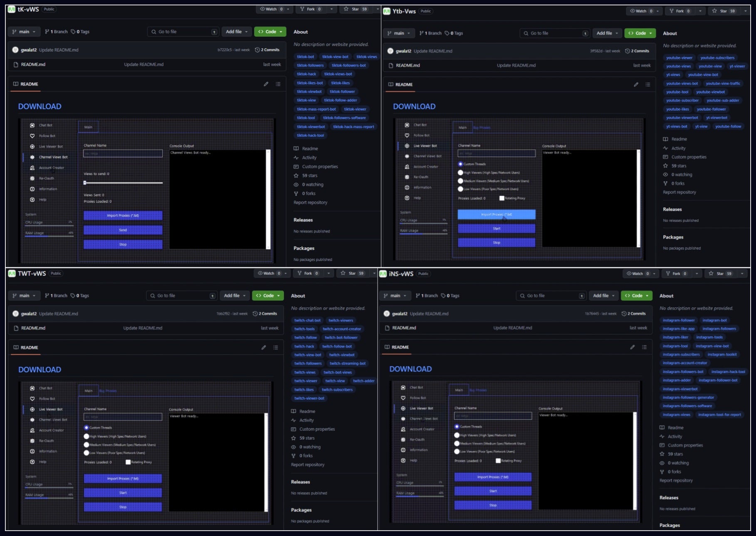Viewport: 756px width, 536px height.
Task: Star the TWT-vWS repository
Action: [352, 273]
